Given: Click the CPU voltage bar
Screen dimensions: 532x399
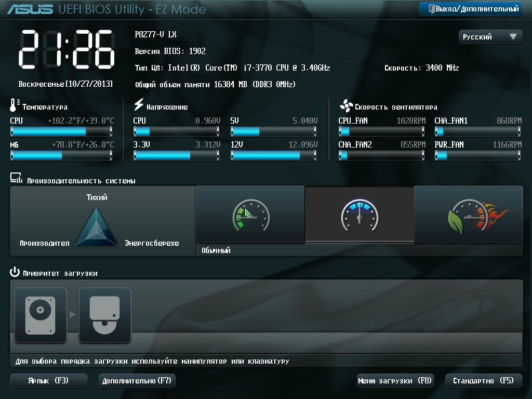Looking at the screenshot, I should point(177,131).
